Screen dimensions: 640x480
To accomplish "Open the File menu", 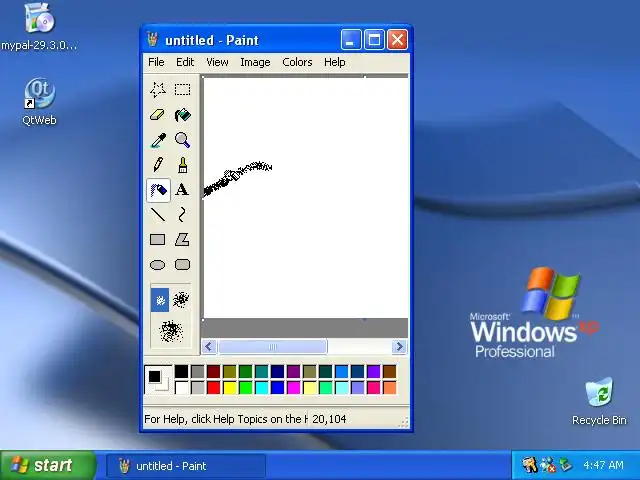I will coord(156,62).
